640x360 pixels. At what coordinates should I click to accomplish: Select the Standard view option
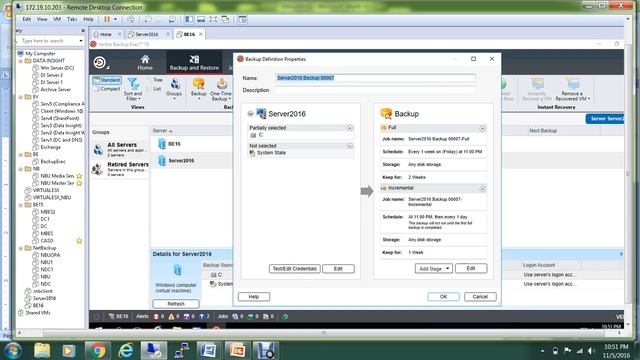tap(107, 80)
